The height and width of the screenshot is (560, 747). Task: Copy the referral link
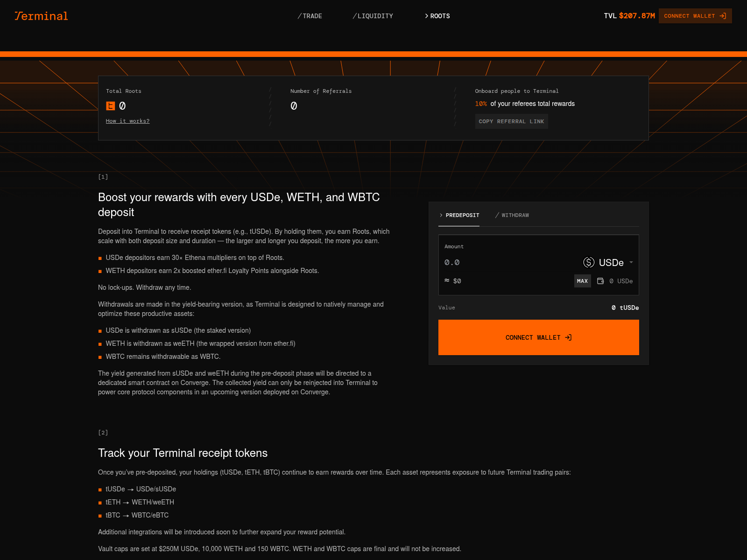511,121
